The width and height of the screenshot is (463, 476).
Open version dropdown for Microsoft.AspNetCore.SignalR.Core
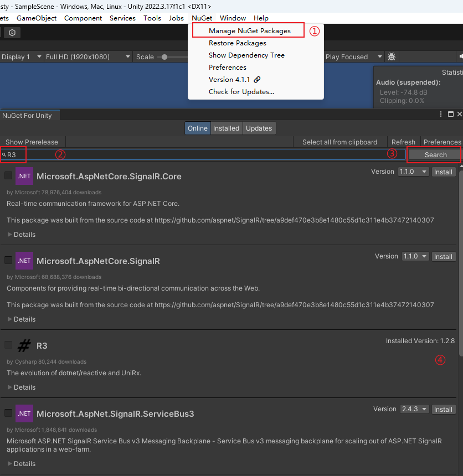(x=413, y=172)
